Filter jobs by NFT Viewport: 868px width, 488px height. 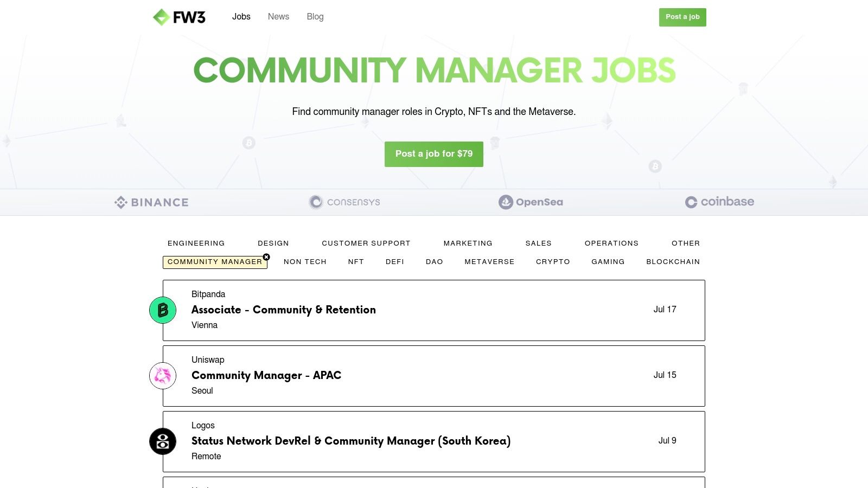356,262
